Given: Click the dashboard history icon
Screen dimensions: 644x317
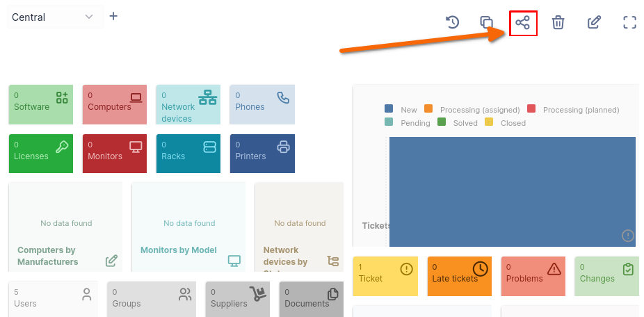Looking at the screenshot, I should pos(452,22).
